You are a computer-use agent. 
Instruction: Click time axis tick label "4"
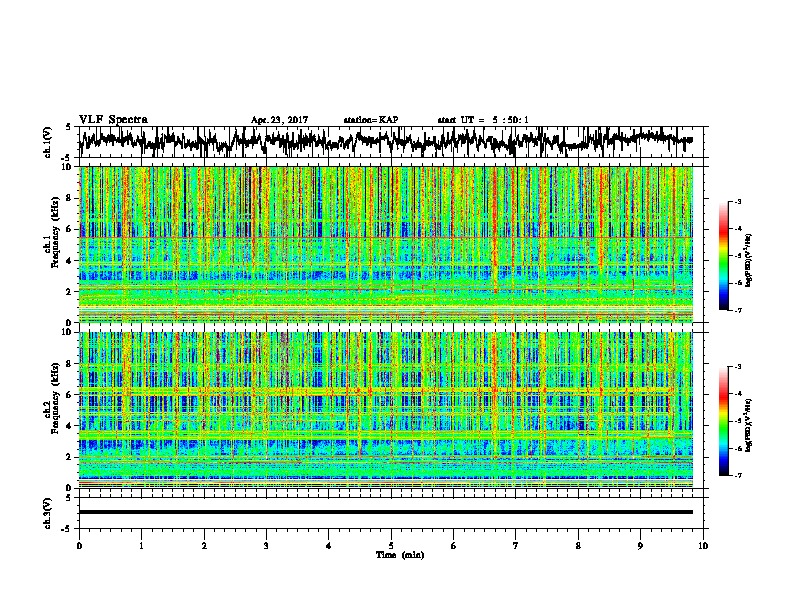(329, 546)
